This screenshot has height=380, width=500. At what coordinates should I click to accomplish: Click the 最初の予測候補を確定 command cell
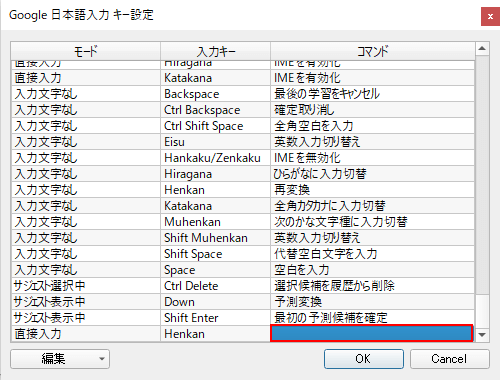click(x=372, y=318)
